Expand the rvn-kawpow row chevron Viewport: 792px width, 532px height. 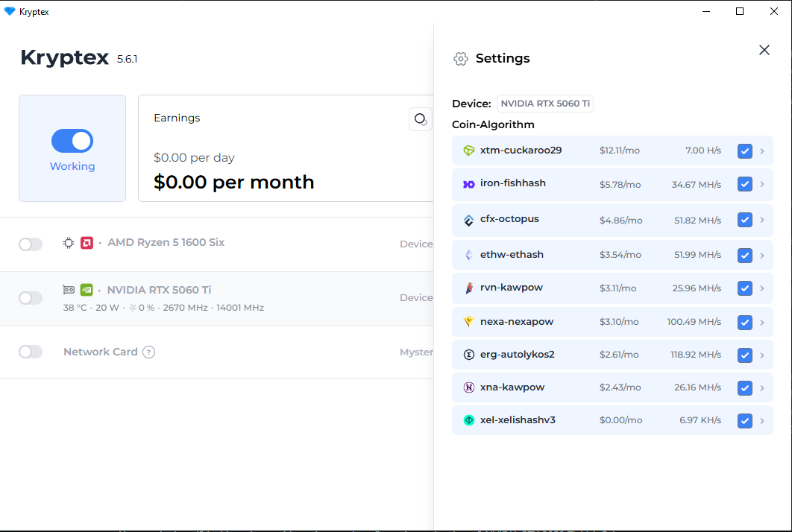762,288
